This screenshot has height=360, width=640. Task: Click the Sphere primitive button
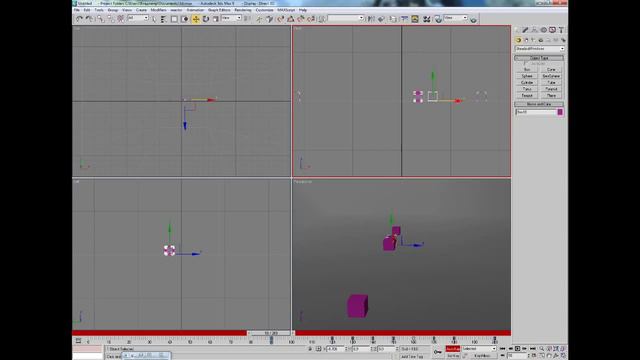(x=527, y=76)
